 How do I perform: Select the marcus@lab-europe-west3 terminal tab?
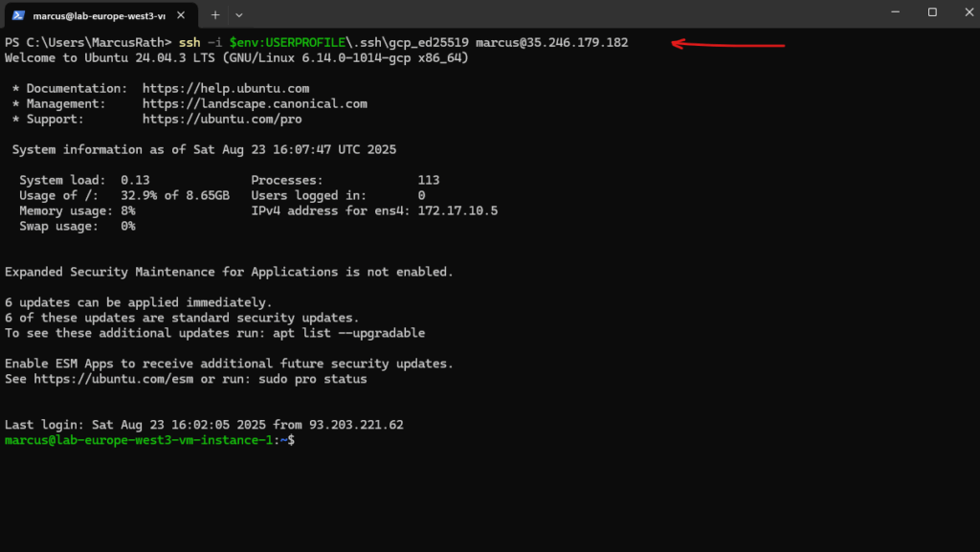click(101, 15)
